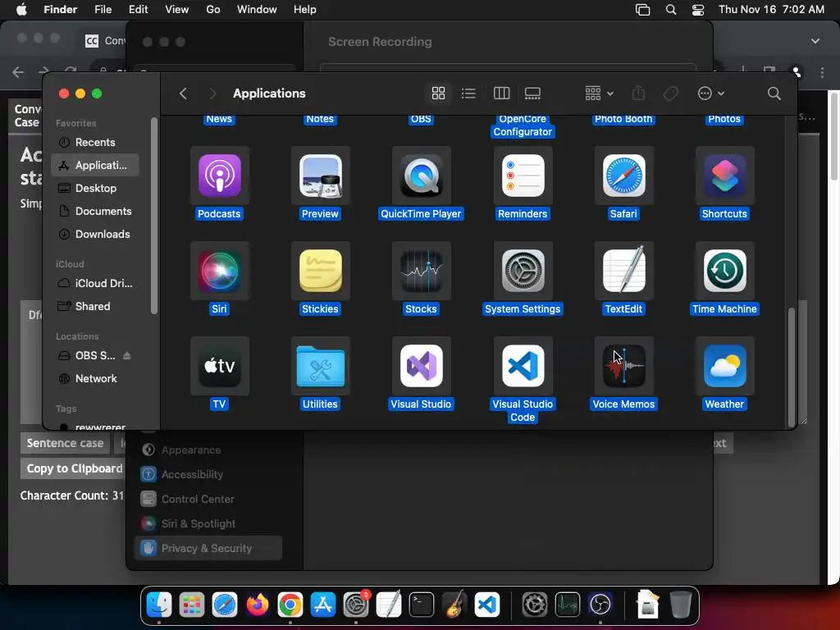Click Sentence case button in browser
Viewport: 840px width, 630px height.
(65, 443)
